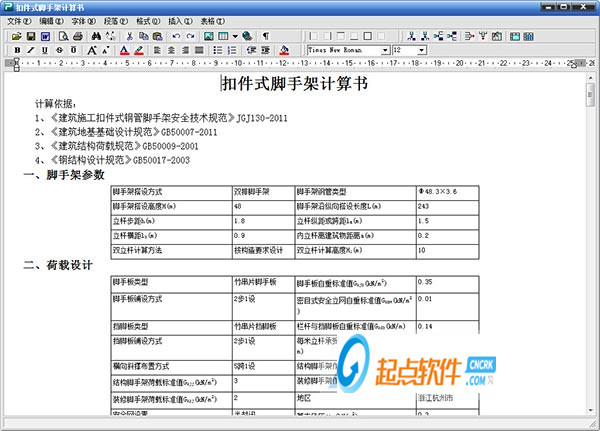Click the scroll down arrow
This screenshot has height=431, width=600.
click(x=590, y=410)
